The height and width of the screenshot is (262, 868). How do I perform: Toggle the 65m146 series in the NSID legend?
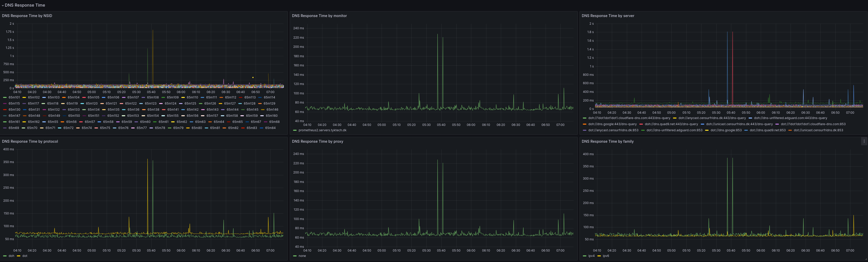272,110
